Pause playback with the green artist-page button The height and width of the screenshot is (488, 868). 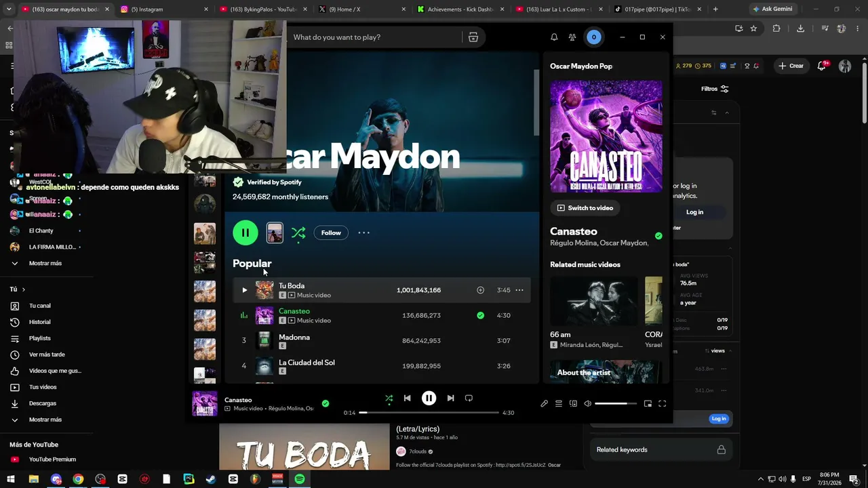pos(245,232)
